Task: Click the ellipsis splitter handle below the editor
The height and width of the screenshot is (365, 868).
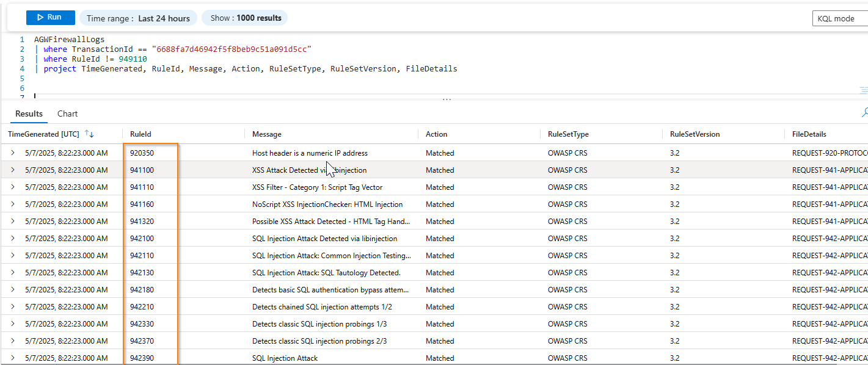Action: click(x=447, y=99)
